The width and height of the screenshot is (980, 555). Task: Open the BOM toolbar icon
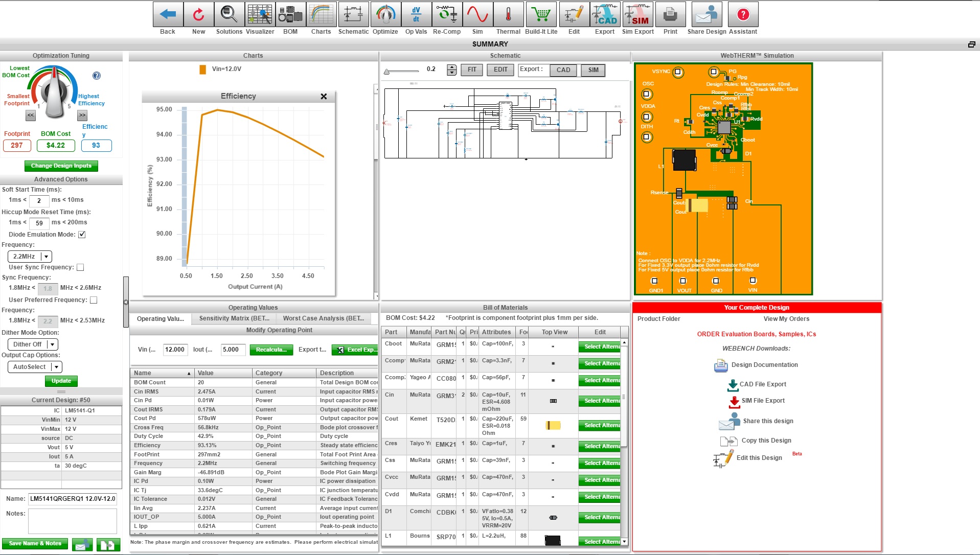pos(290,14)
